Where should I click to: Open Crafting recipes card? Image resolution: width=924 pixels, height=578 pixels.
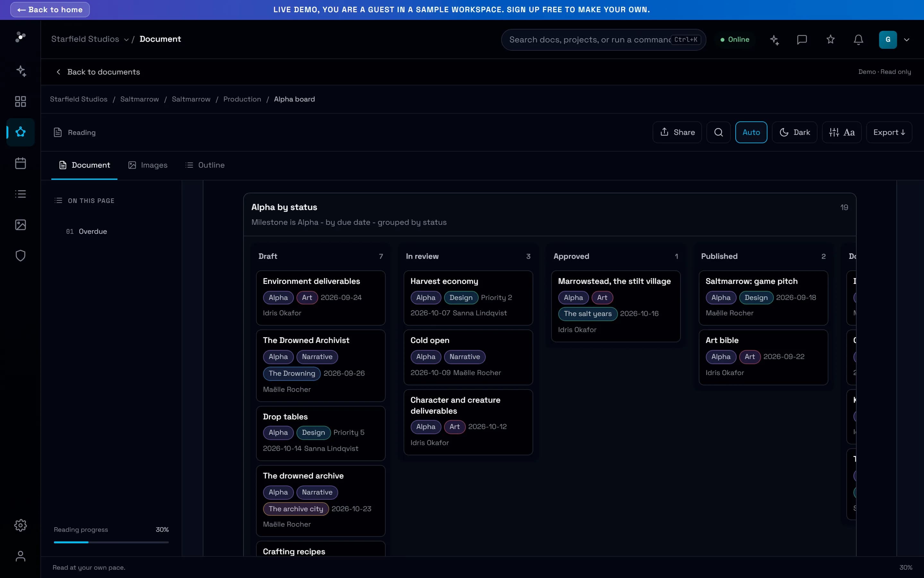click(x=320, y=549)
